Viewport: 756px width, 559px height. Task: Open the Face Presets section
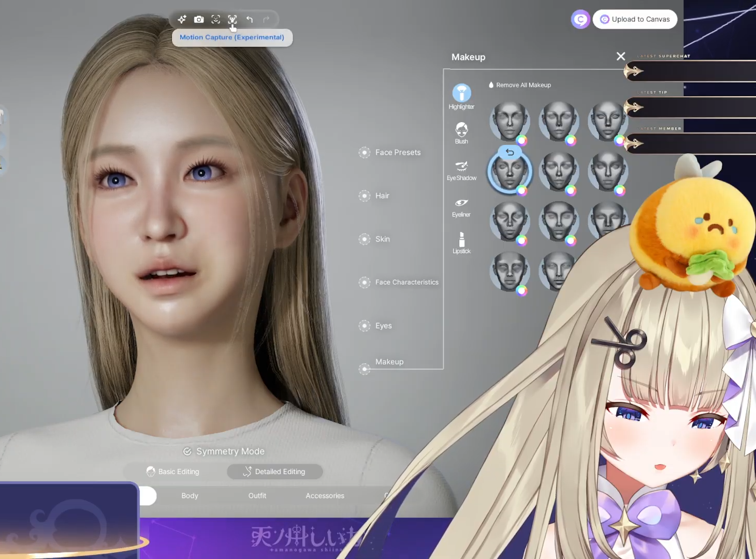(x=390, y=152)
